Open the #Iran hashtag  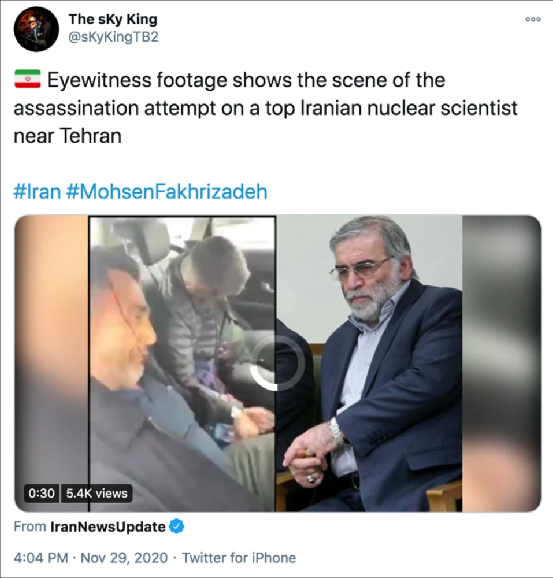(x=37, y=192)
